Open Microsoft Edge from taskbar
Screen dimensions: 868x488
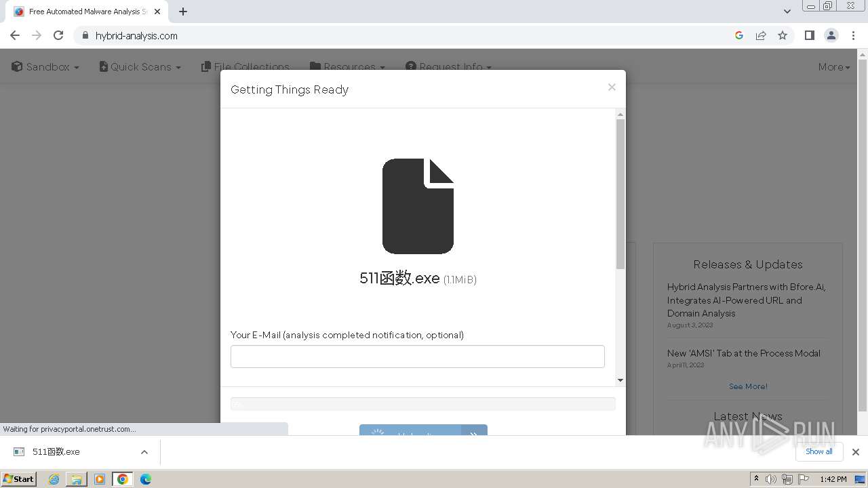(146, 479)
